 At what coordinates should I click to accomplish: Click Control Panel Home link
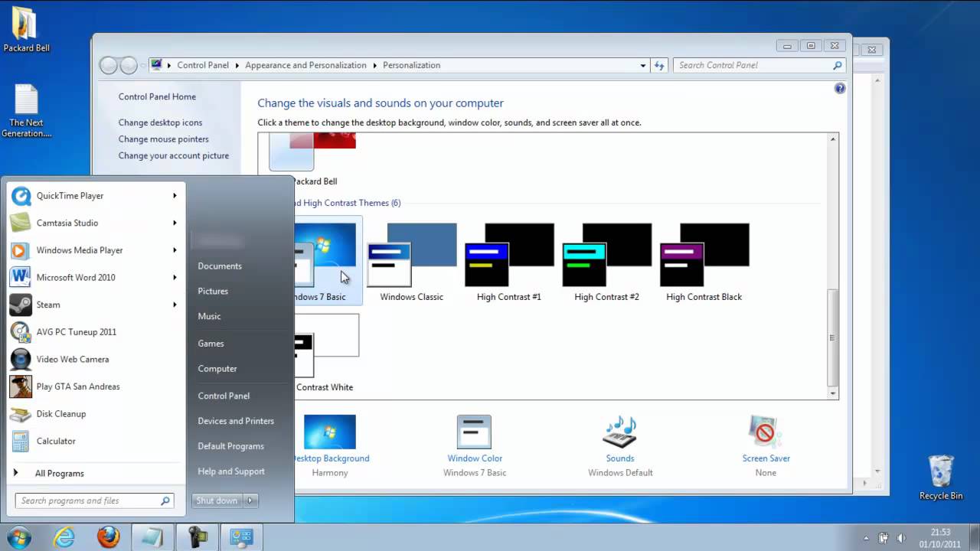(157, 97)
